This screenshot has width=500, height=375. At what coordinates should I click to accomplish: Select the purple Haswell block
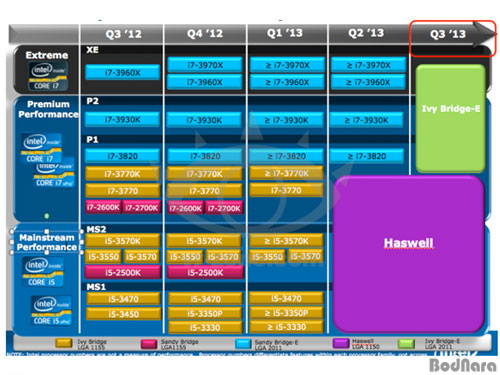pos(409,254)
